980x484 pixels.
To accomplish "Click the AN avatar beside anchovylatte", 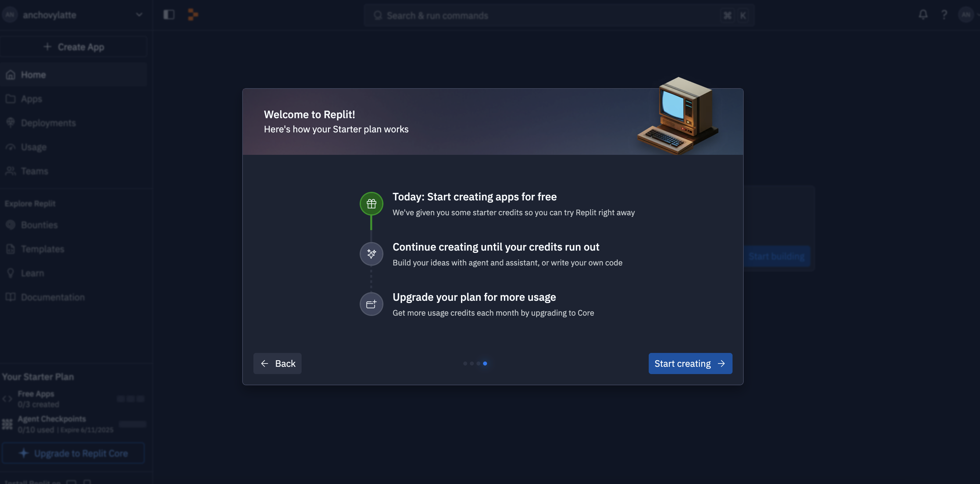I will click(x=10, y=15).
